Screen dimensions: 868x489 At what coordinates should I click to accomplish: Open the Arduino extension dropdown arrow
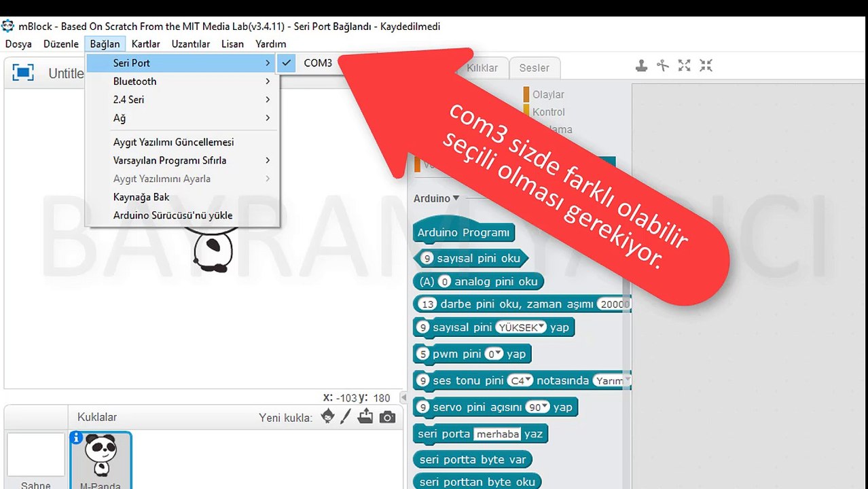(x=456, y=198)
